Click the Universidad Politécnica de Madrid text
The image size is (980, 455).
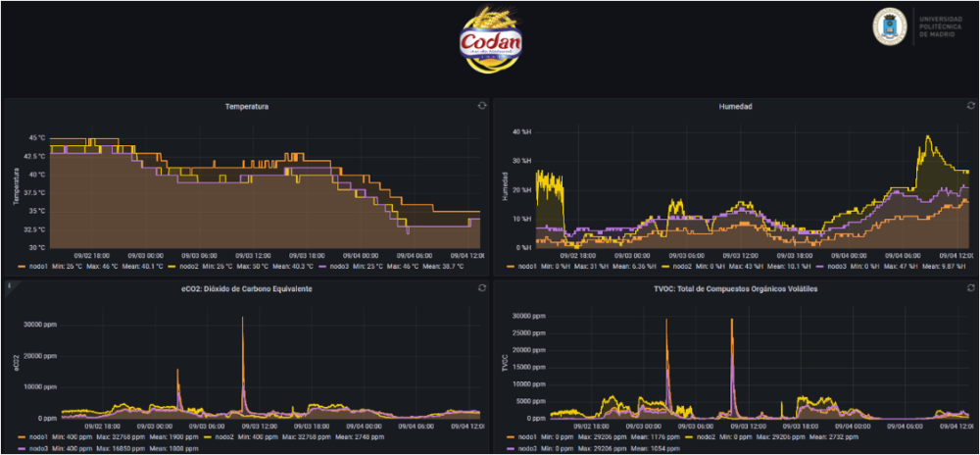tap(942, 27)
